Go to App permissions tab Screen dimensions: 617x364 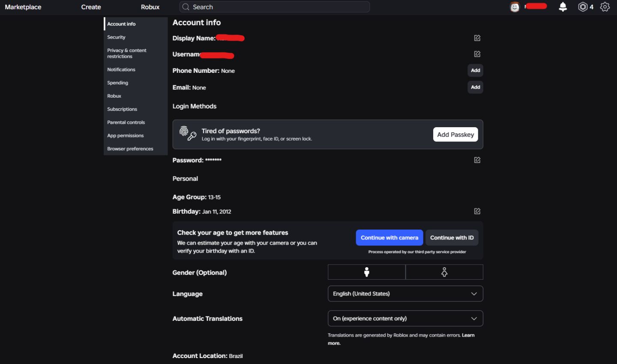pyautogui.click(x=135, y=136)
